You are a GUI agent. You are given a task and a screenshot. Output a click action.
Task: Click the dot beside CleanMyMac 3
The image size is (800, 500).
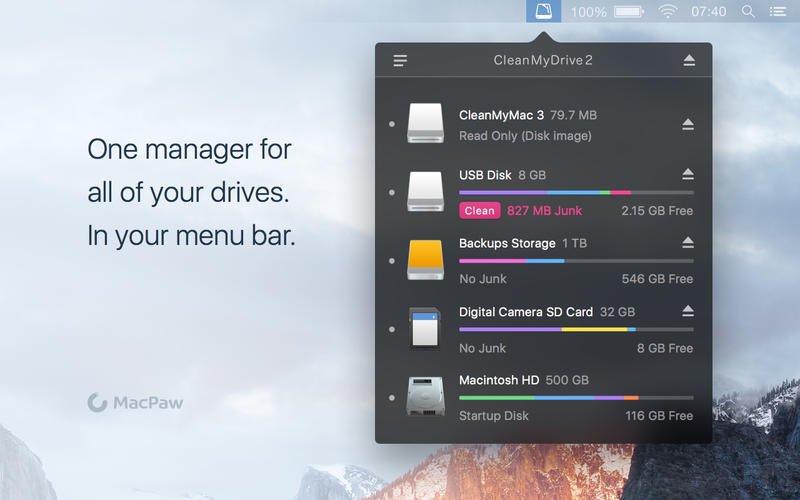[392, 124]
